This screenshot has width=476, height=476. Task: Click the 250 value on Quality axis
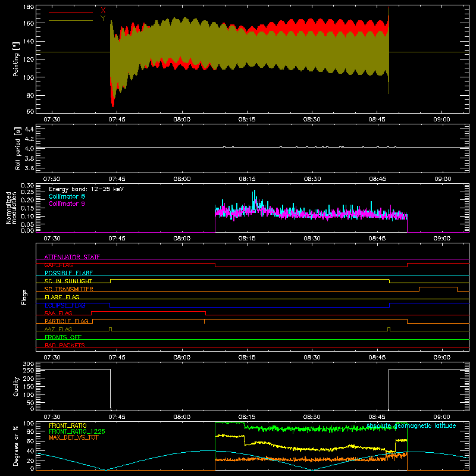tap(29, 370)
